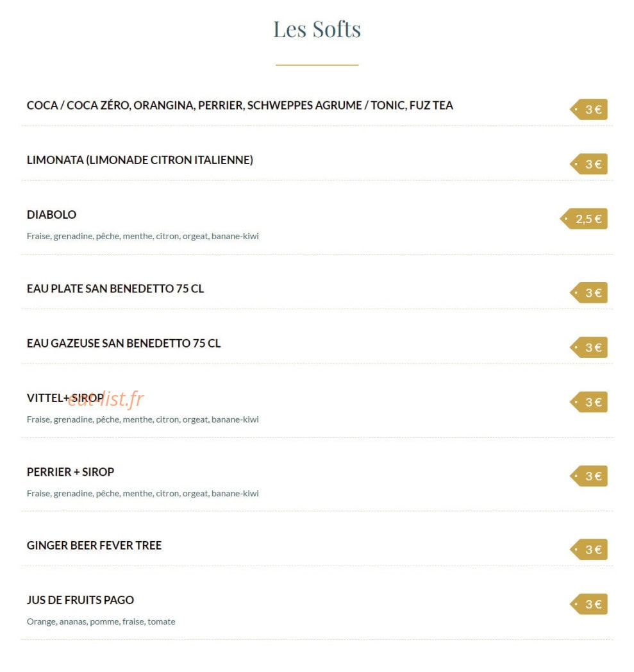This screenshot has height=672, width=634.
Task: Click the Ginger Beer Fever Tree title
Action: point(94,546)
